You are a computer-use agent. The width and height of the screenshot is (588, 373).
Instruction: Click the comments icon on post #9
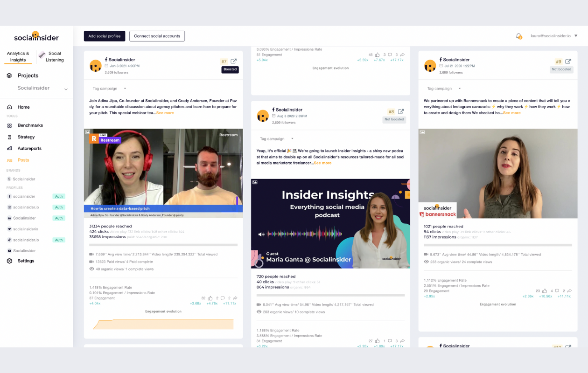[557, 291]
